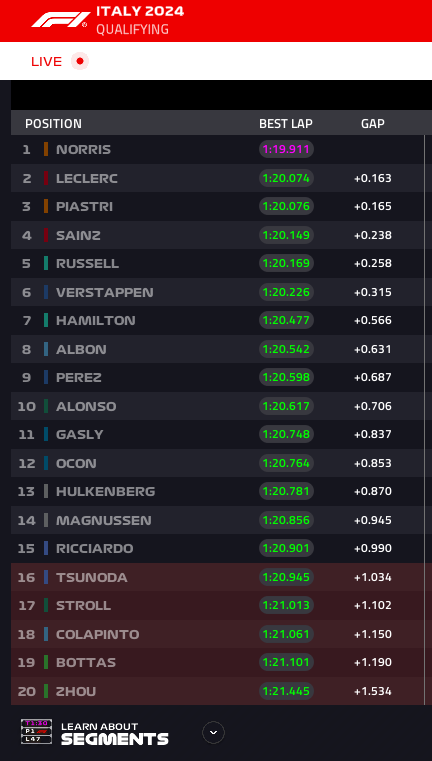The image size is (432, 761).
Task: Click the Learn About Segments text
Action: [115, 733]
